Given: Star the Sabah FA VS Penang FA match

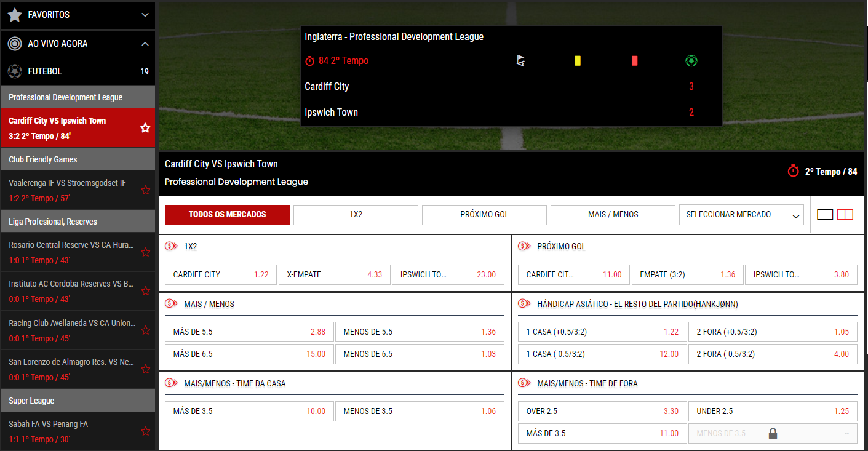Looking at the screenshot, I should coord(145,431).
